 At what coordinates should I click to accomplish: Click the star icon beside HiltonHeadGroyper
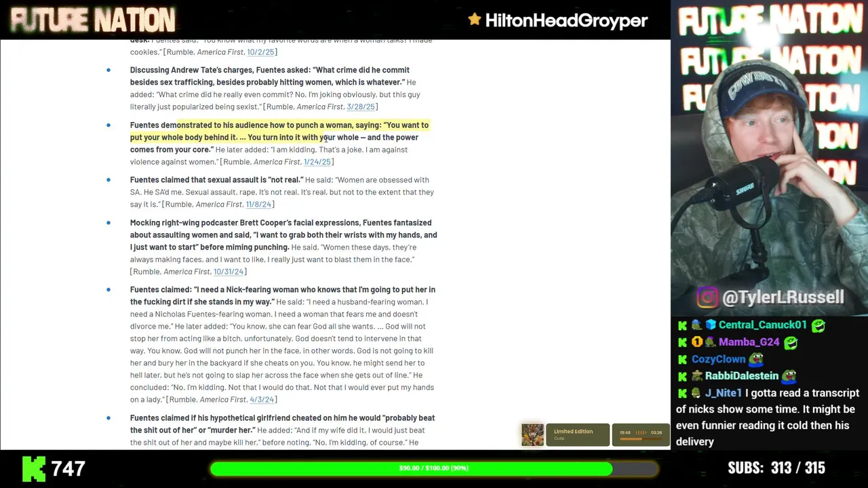click(475, 20)
